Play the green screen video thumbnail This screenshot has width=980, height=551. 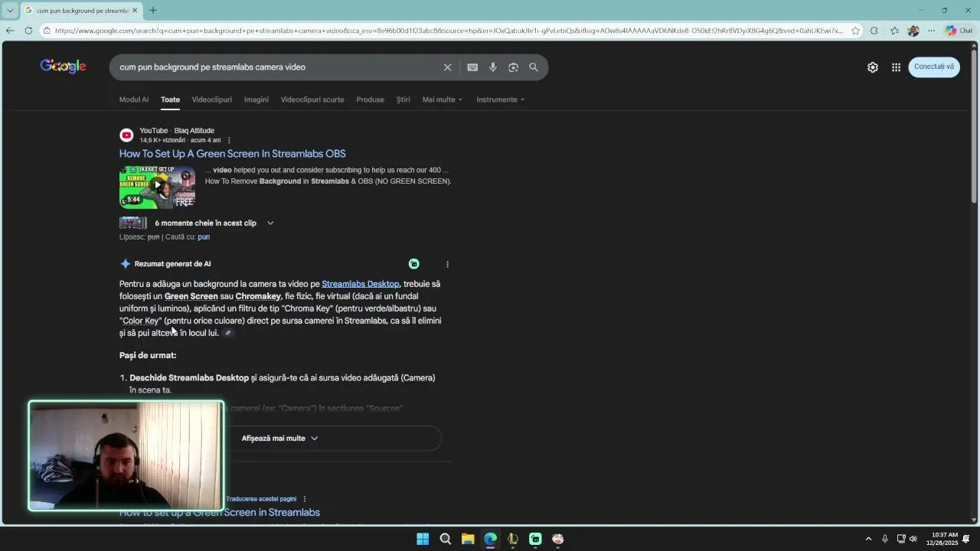pos(157,187)
